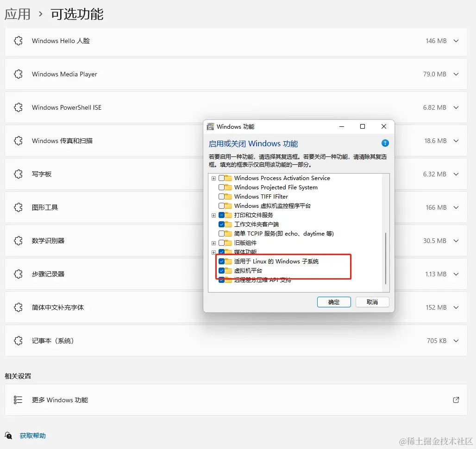Click 确定 button in dialog
This screenshot has height=449, width=476.
point(334,302)
